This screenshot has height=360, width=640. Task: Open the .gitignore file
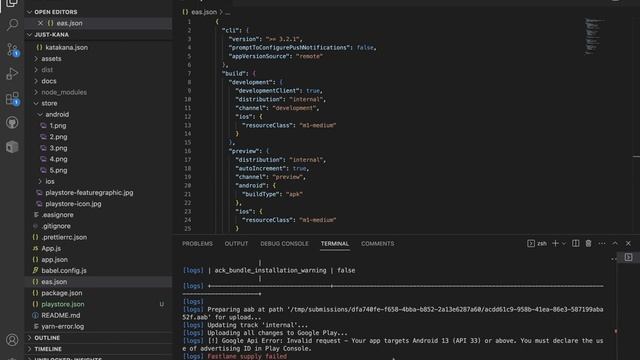pyautogui.click(x=56, y=226)
